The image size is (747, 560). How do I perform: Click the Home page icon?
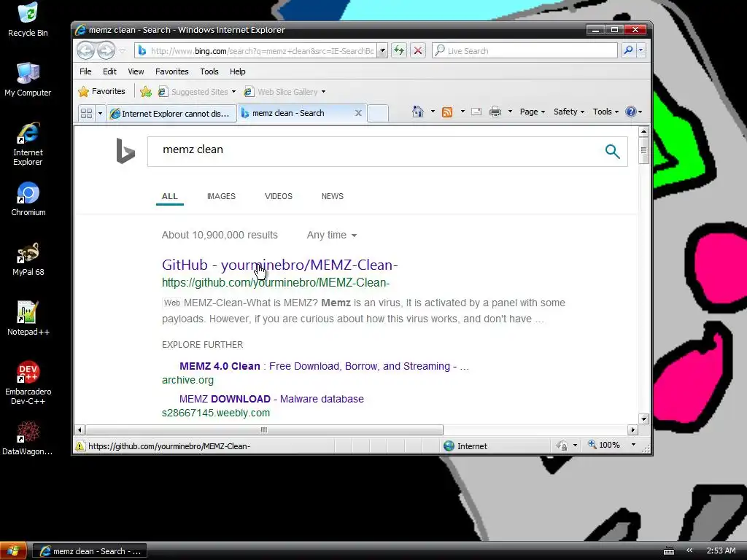tap(418, 112)
